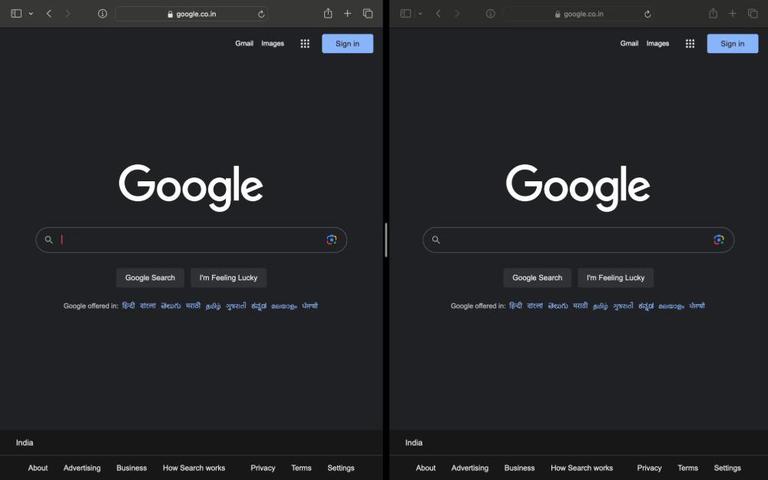Screen dimensions: 768x480
Task: Add a new tab in the right window
Action: point(732,14)
